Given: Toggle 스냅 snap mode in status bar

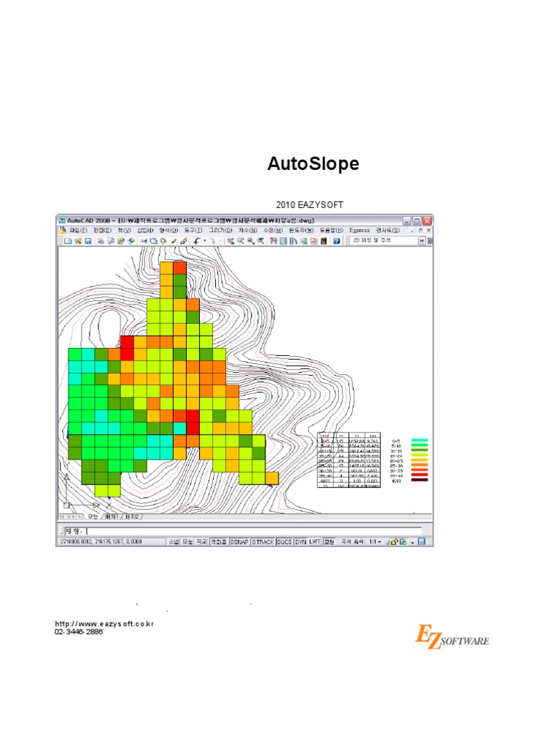Looking at the screenshot, I should coord(174,542).
